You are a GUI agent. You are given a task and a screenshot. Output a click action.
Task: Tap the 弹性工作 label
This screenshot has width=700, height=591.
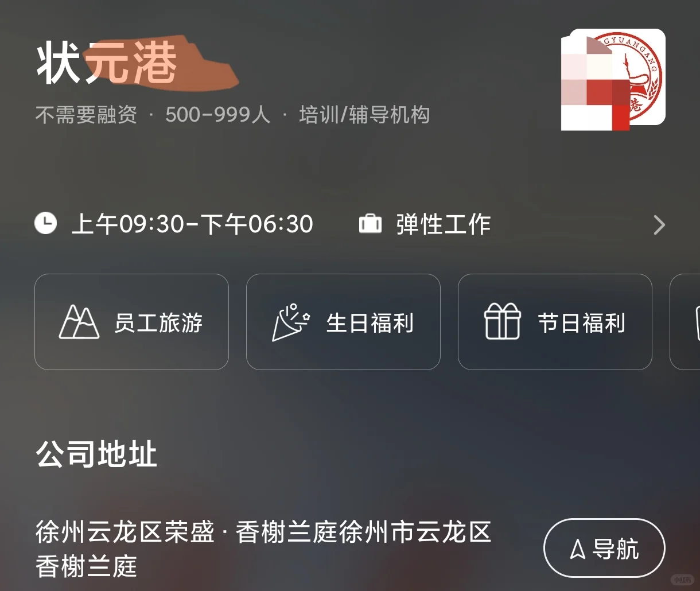(444, 224)
